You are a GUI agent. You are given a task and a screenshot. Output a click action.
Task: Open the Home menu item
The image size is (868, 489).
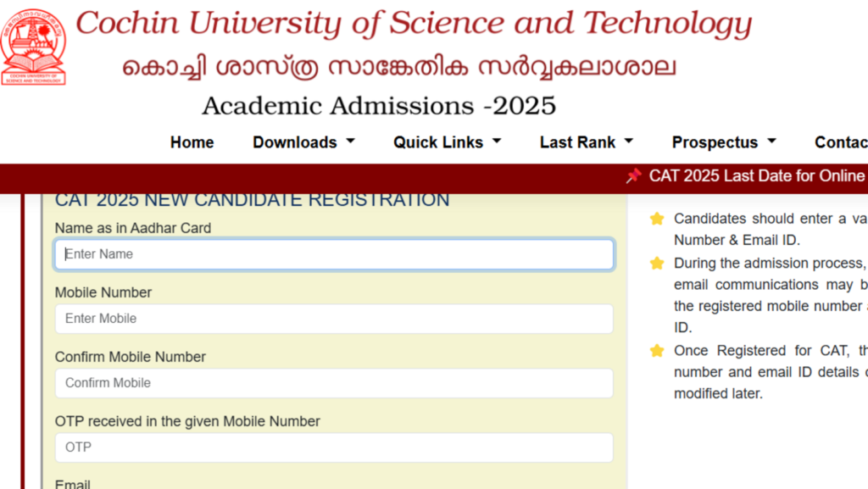[192, 142]
